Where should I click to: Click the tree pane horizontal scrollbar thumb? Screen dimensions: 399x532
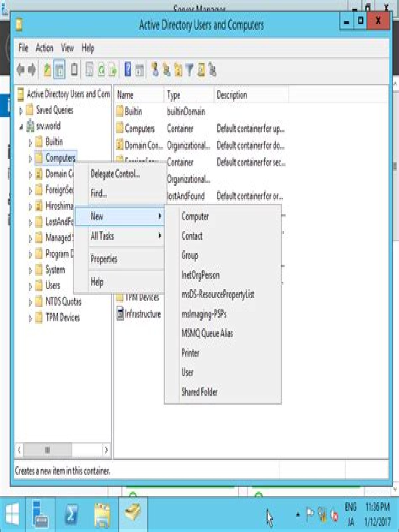pos(48,450)
